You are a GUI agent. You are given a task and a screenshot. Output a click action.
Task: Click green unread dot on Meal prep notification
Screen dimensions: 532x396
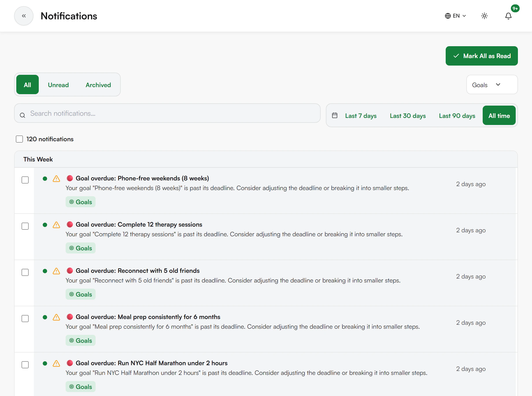(x=45, y=317)
